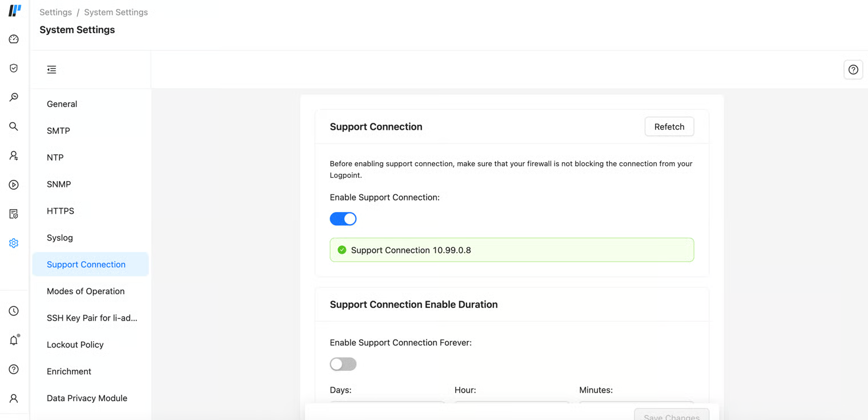
Task: Select SMTP in settings menu
Action: [58, 131]
